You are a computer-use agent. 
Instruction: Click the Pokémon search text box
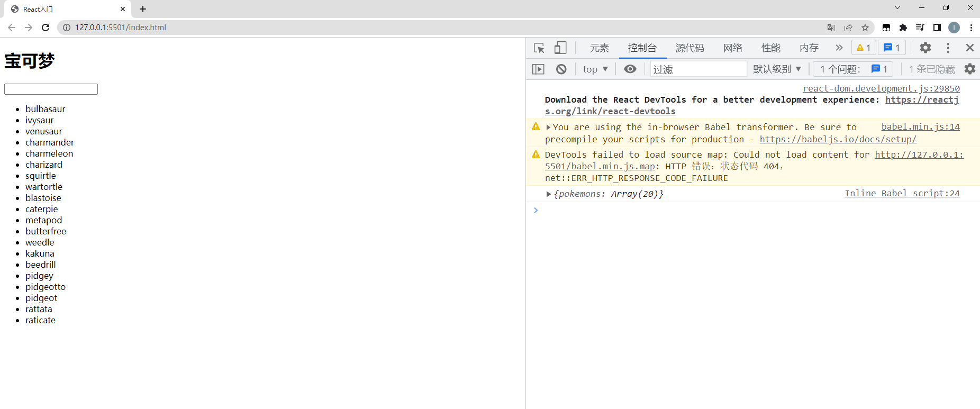click(x=51, y=89)
